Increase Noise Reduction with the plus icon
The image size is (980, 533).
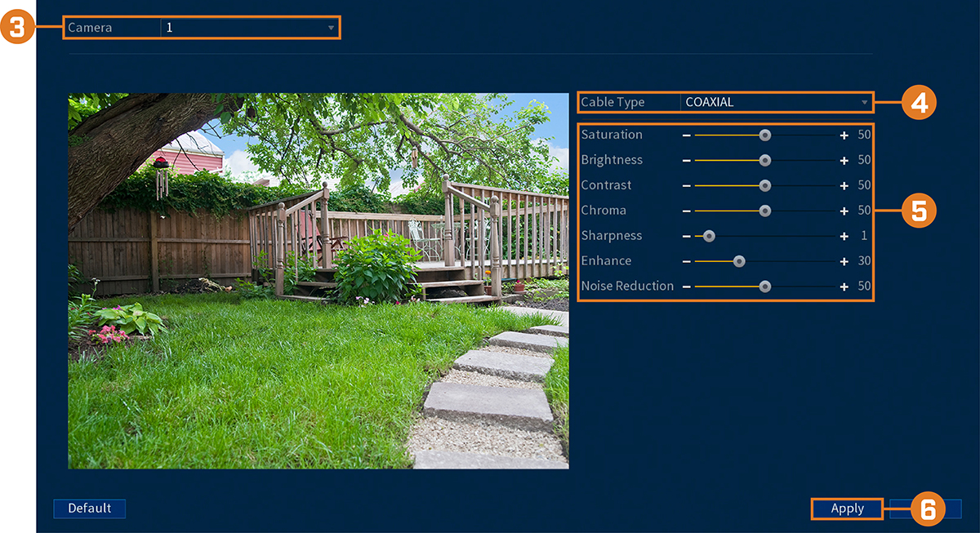point(844,286)
